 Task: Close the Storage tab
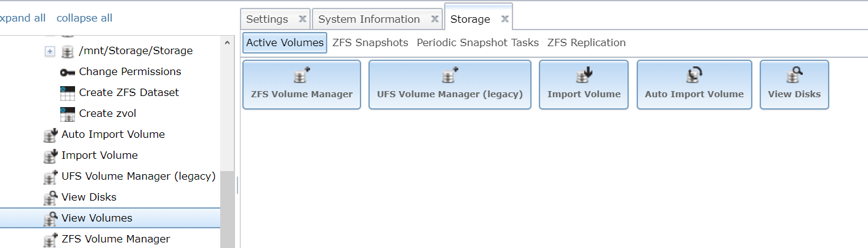click(x=504, y=19)
